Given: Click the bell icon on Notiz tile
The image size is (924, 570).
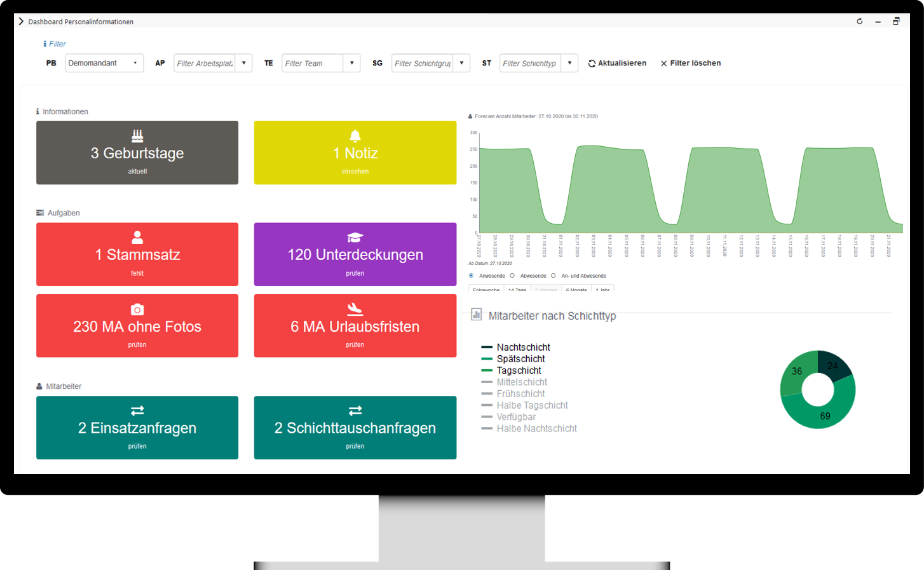Looking at the screenshot, I should [x=355, y=136].
